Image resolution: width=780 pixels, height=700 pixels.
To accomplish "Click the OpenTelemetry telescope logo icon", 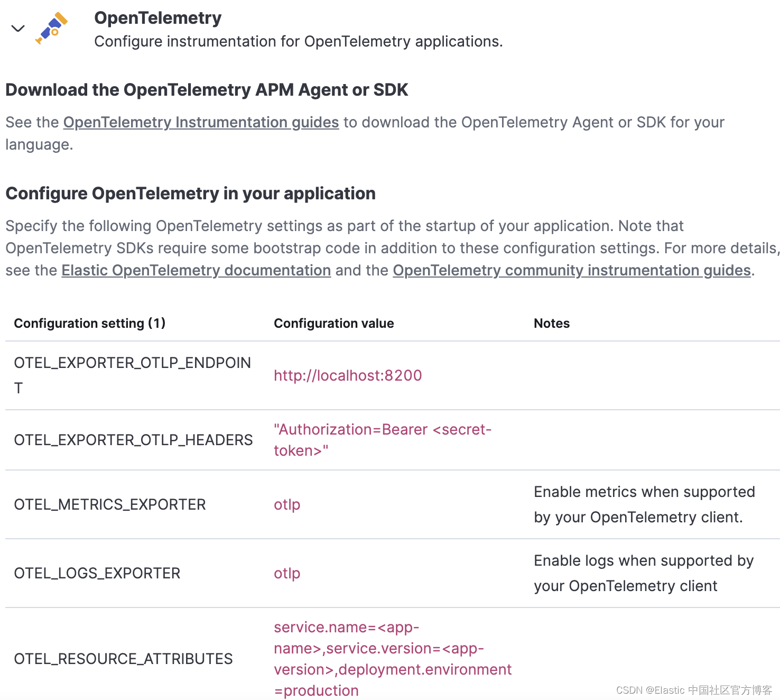I will 52,28.
